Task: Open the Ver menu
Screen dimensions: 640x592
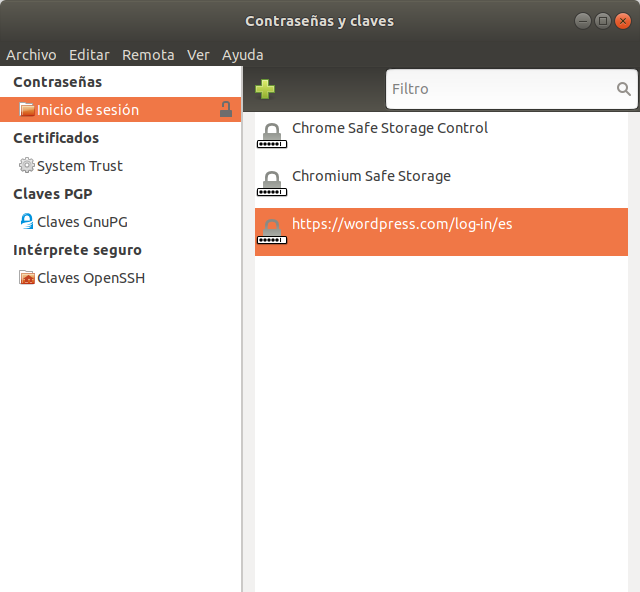Action: pyautogui.click(x=198, y=55)
